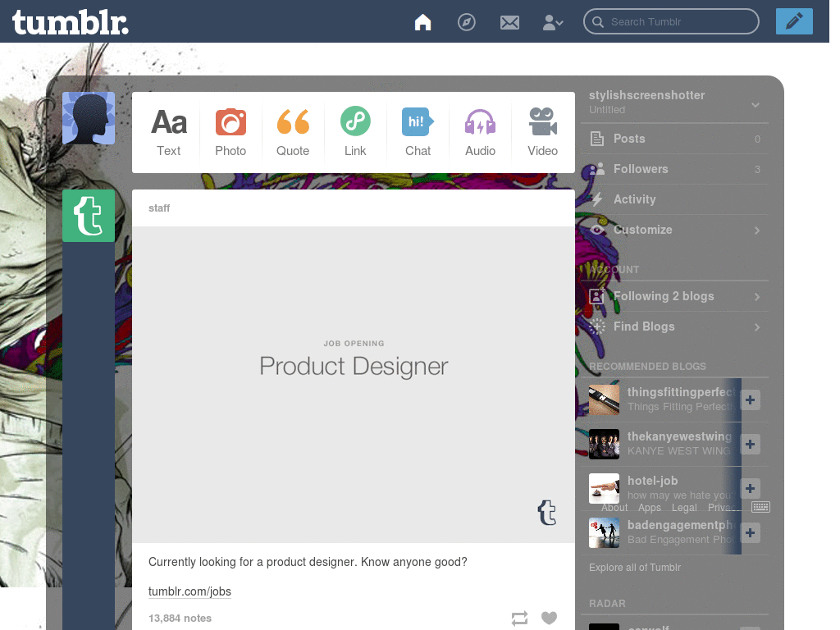This screenshot has height=630, width=840.
Task: Open Posts in sidebar
Action: click(x=674, y=139)
